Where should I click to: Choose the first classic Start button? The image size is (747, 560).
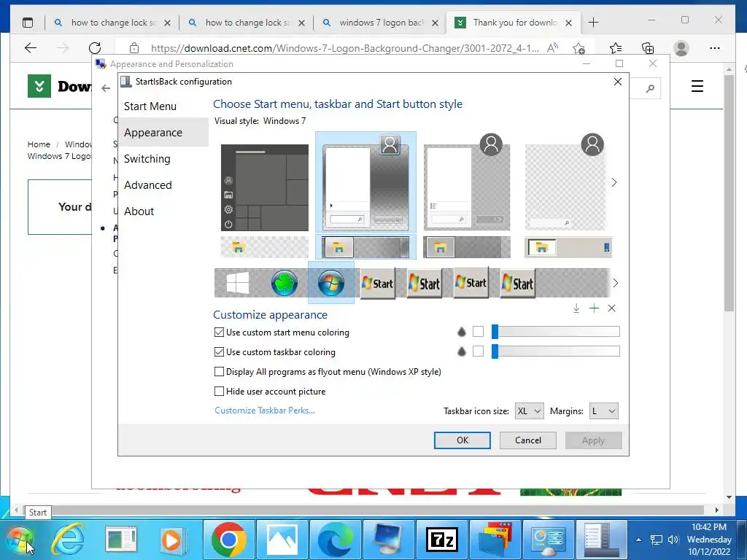[378, 284]
